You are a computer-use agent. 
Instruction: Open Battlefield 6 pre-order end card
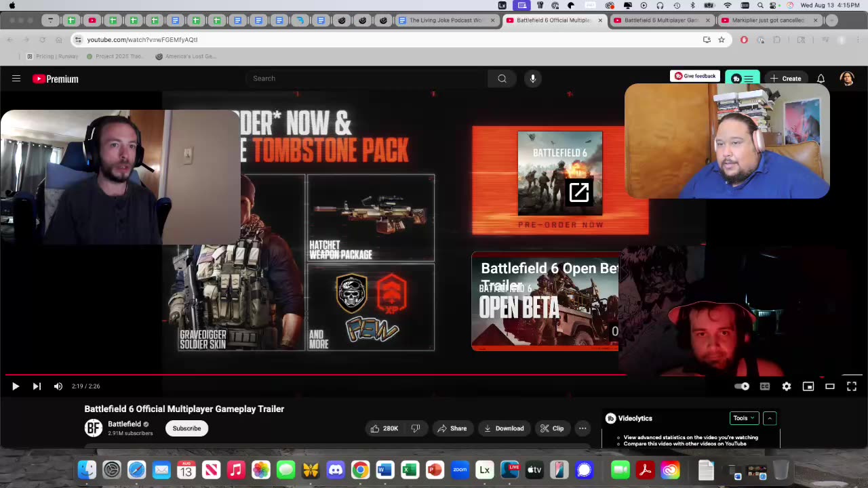coord(560,180)
